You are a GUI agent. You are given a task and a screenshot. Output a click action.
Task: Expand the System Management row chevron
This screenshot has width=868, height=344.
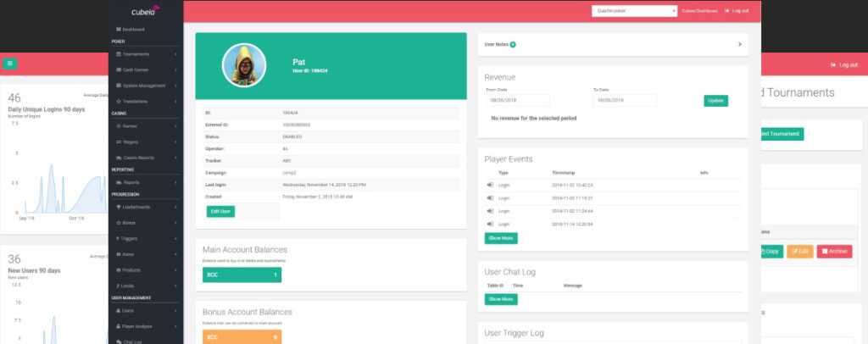176,86
